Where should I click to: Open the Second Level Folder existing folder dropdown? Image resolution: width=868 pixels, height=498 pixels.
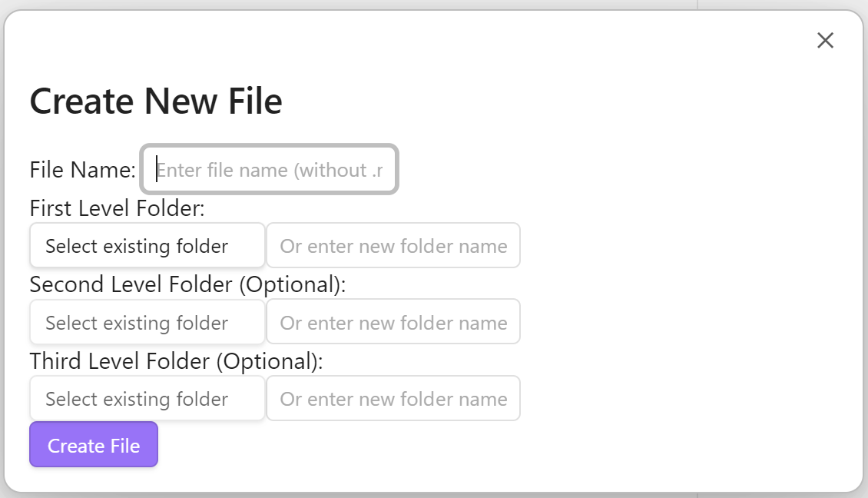coord(147,322)
